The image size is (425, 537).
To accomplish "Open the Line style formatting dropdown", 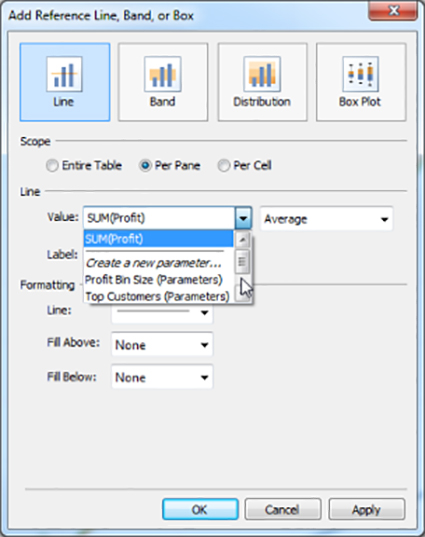I will coord(162,312).
